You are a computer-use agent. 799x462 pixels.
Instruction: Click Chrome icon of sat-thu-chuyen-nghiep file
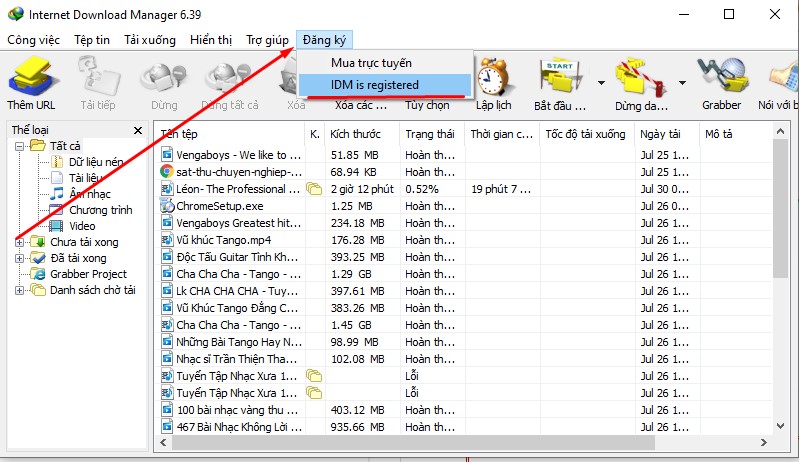[167, 172]
